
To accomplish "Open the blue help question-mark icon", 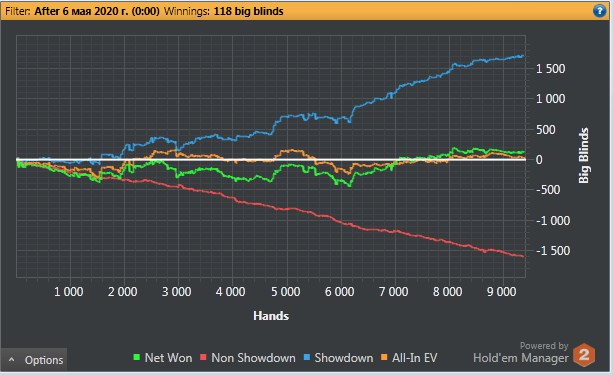I will [x=599, y=11].
